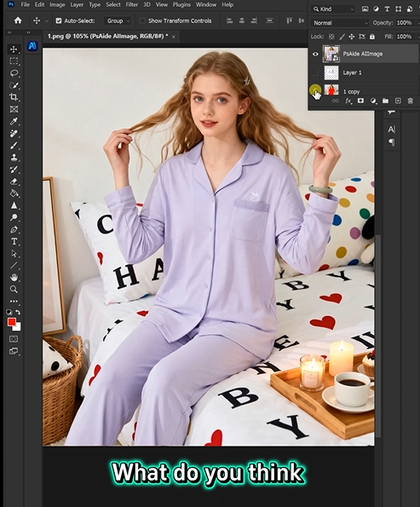Open the Plugins menu

coord(181,4)
